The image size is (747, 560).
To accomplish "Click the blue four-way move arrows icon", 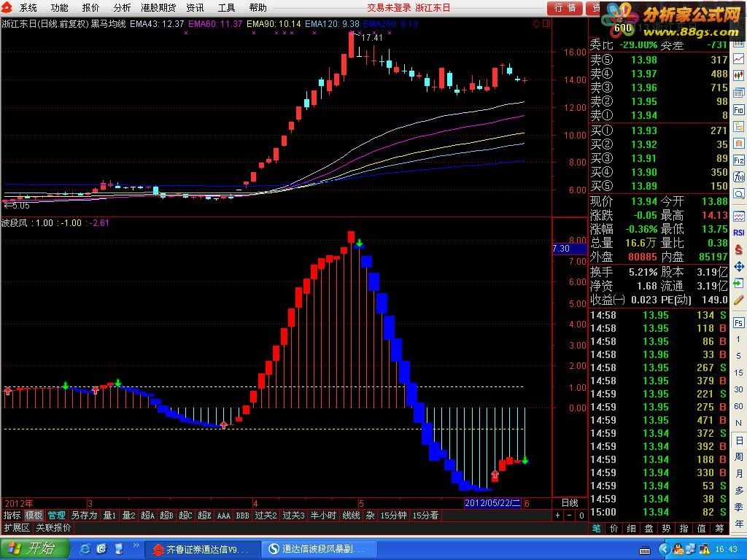I will [x=738, y=267].
